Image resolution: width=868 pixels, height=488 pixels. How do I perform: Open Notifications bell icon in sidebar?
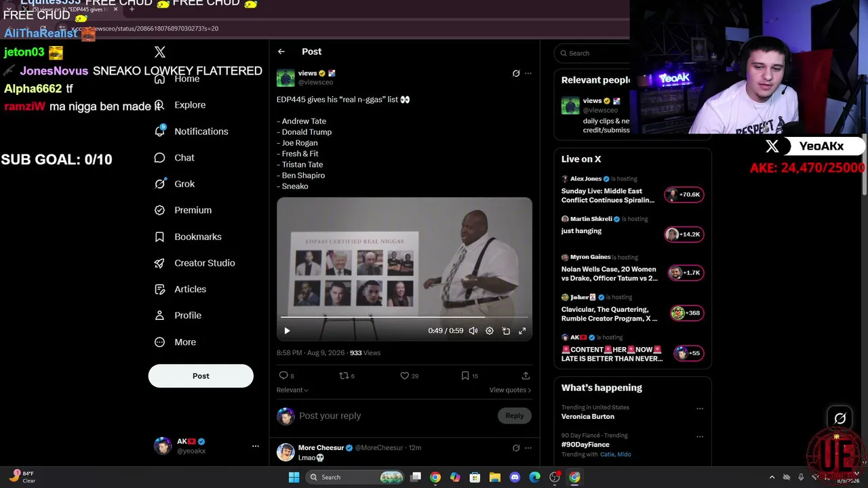160,131
